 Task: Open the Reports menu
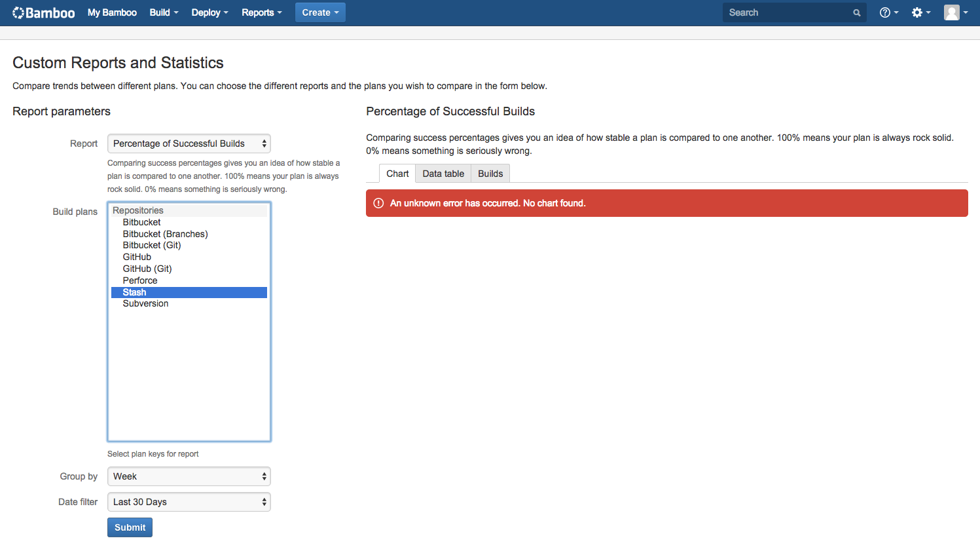pyautogui.click(x=261, y=12)
